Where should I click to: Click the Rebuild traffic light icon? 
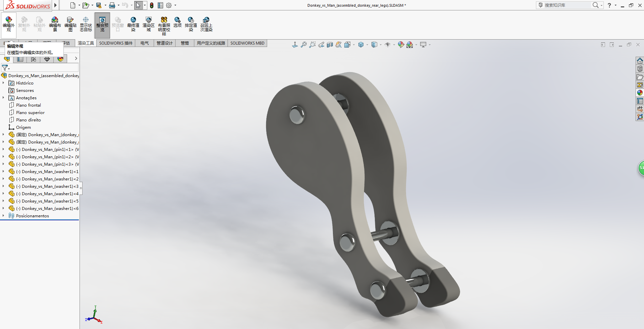tap(152, 5)
